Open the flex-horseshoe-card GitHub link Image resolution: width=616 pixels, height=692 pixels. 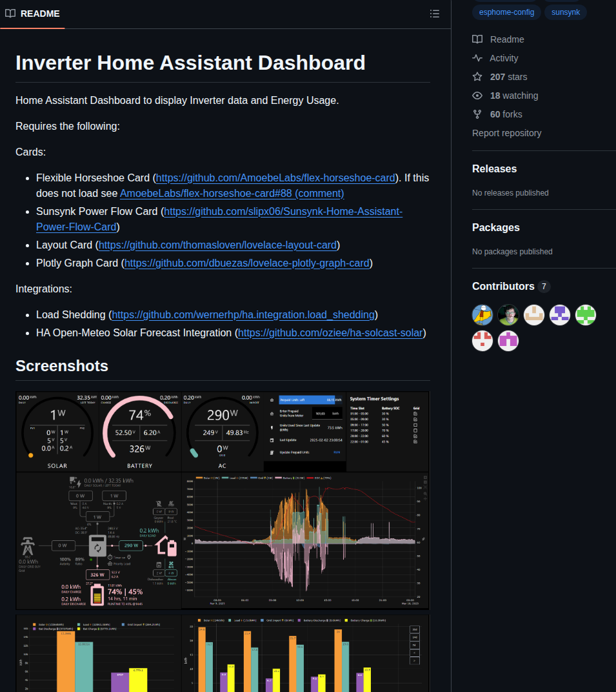click(275, 178)
